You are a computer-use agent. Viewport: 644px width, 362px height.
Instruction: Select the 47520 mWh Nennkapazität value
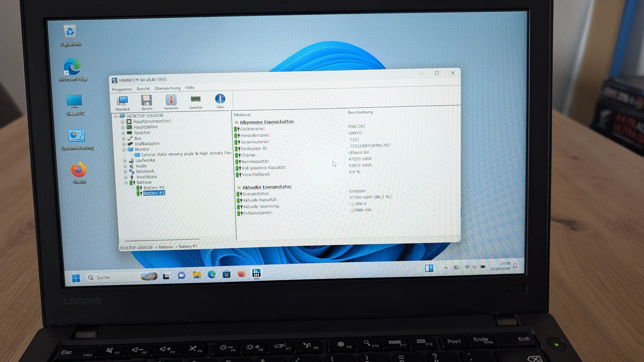tap(360, 159)
